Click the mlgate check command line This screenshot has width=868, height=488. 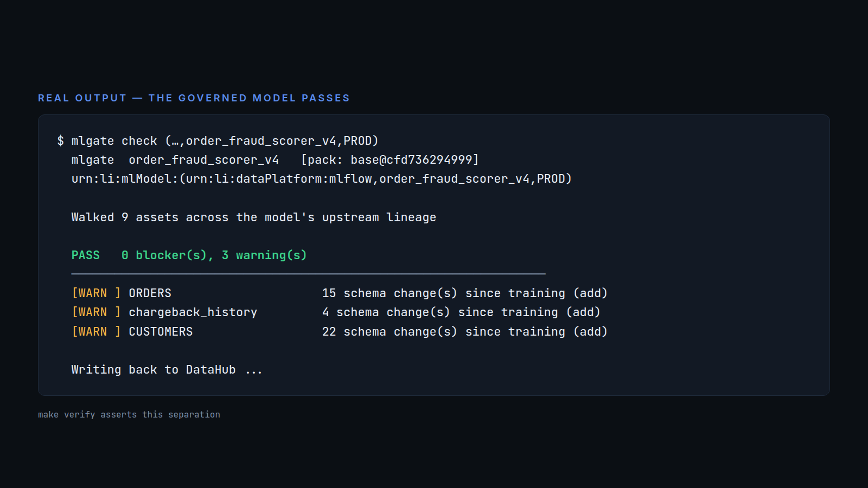(218, 141)
